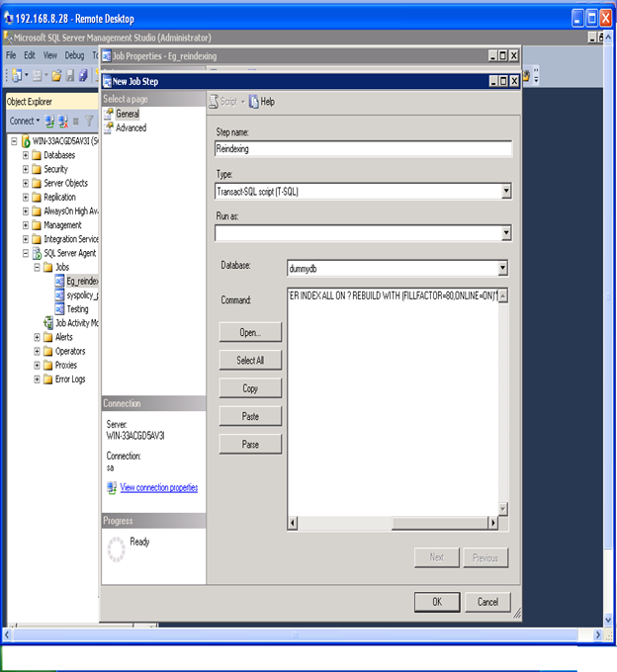Open the Type dropdown

point(506,191)
